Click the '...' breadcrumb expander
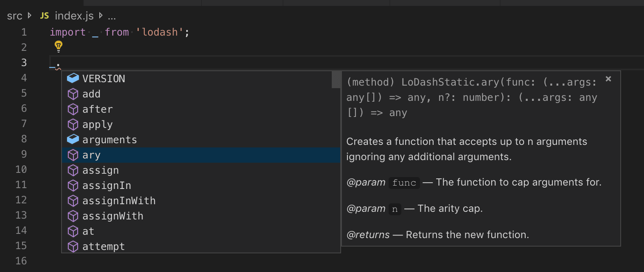Image resolution: width=644 pixels, height=272 pixels. point(111,17)
